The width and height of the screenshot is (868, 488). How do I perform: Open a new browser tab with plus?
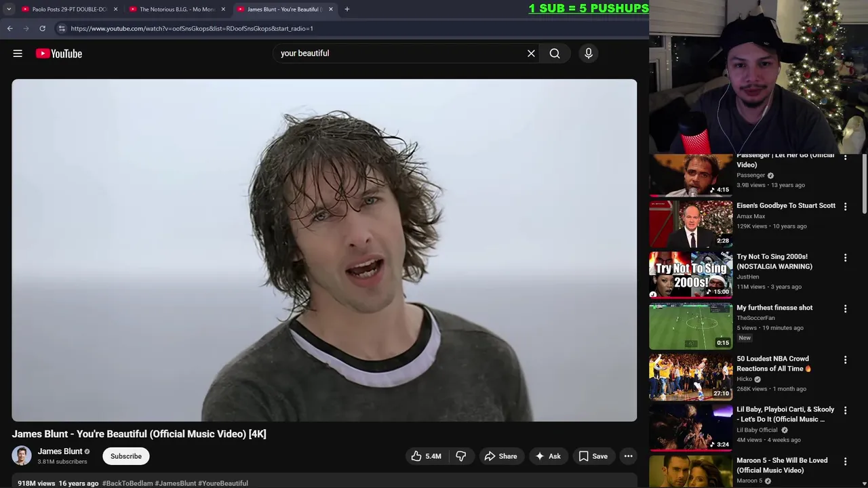(x=347, y=9)
